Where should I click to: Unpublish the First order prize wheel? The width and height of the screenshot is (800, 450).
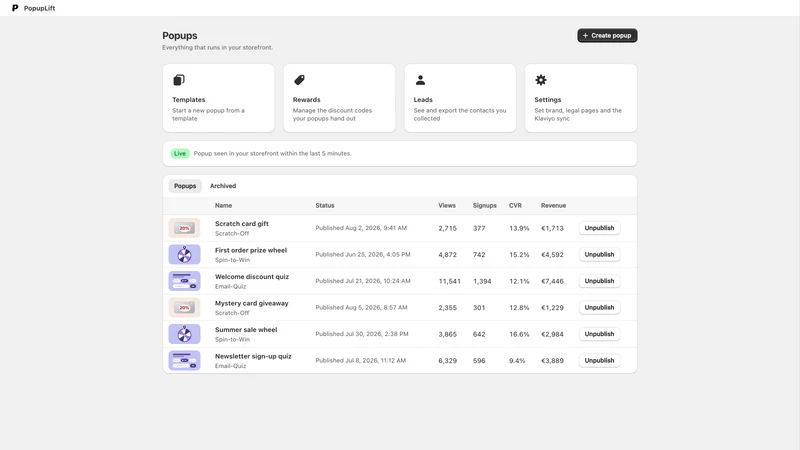(x=599, y=255)
